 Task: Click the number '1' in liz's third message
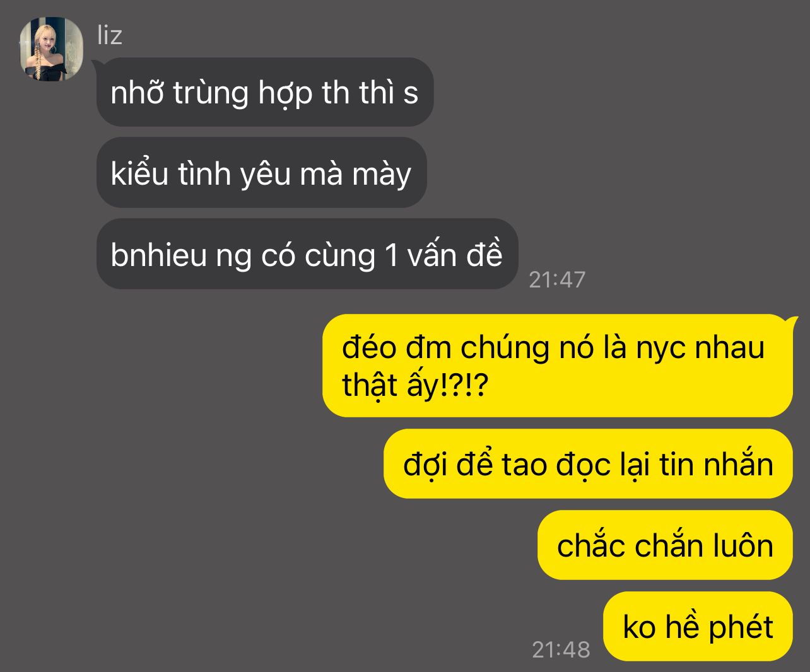(x=391, y=255)
